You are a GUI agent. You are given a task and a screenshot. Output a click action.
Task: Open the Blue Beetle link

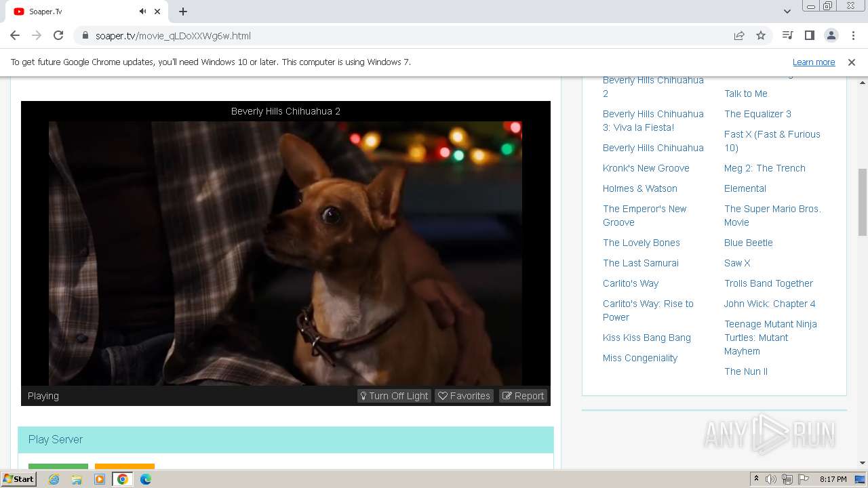tap(748, 243)
